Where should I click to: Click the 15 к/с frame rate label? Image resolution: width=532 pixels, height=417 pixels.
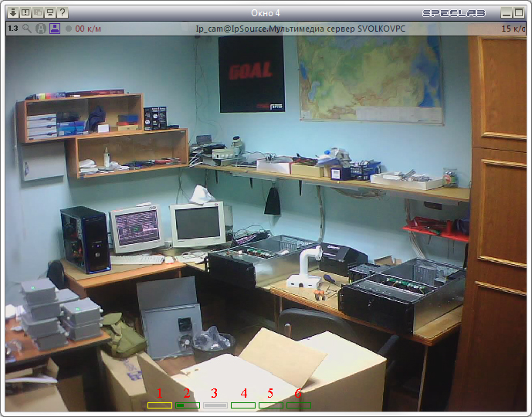click(x=513, y=29)
